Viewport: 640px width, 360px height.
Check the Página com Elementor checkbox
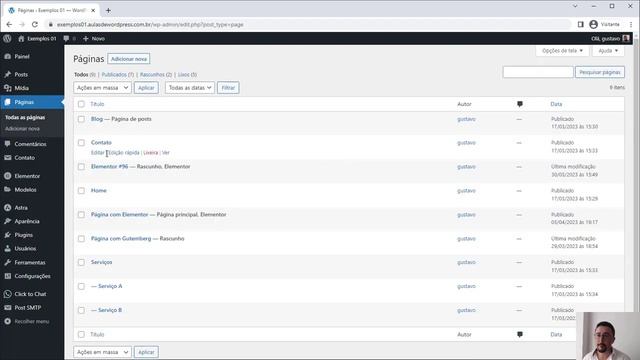tap(81, 214)
